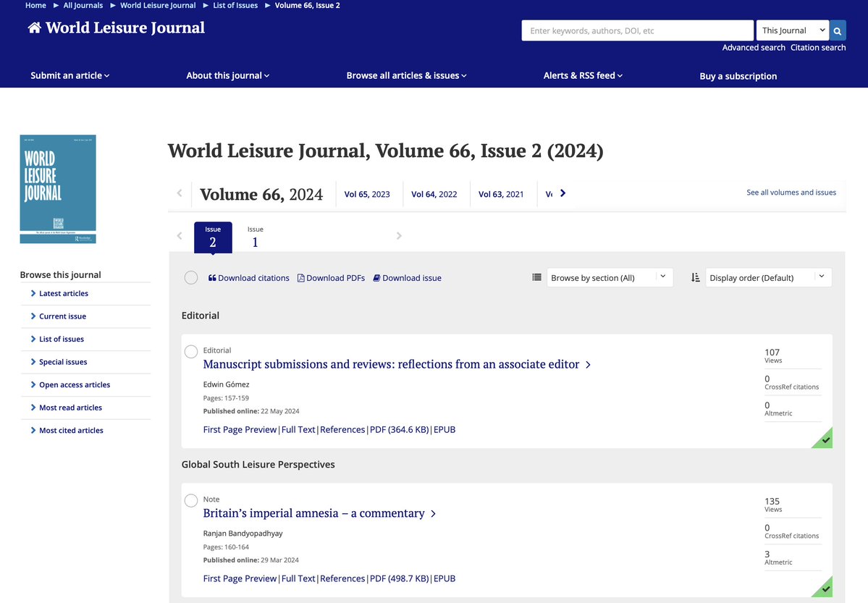The width and height of the screenshot is (868, 603).
Task: Open References of Britain's imperial amnesia
Action: 342,578
